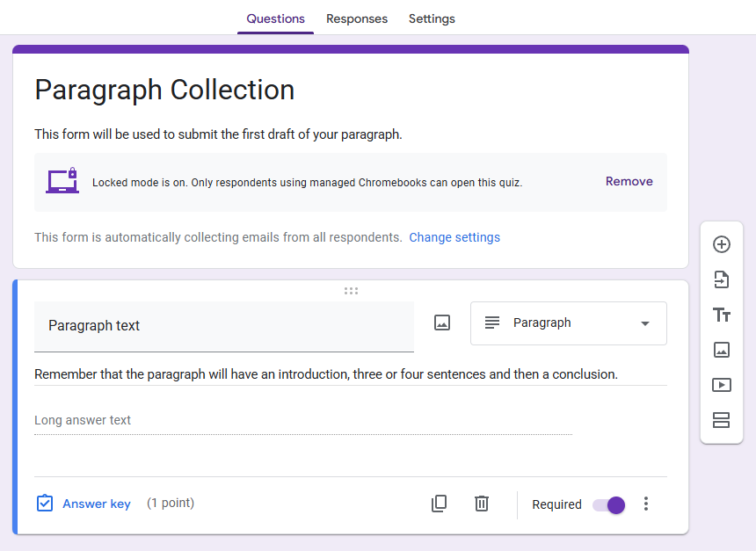Add a video from the sidebar
The width and height of the screenshot is (756, 551).
pyautogui.click(x=722, y=385)
